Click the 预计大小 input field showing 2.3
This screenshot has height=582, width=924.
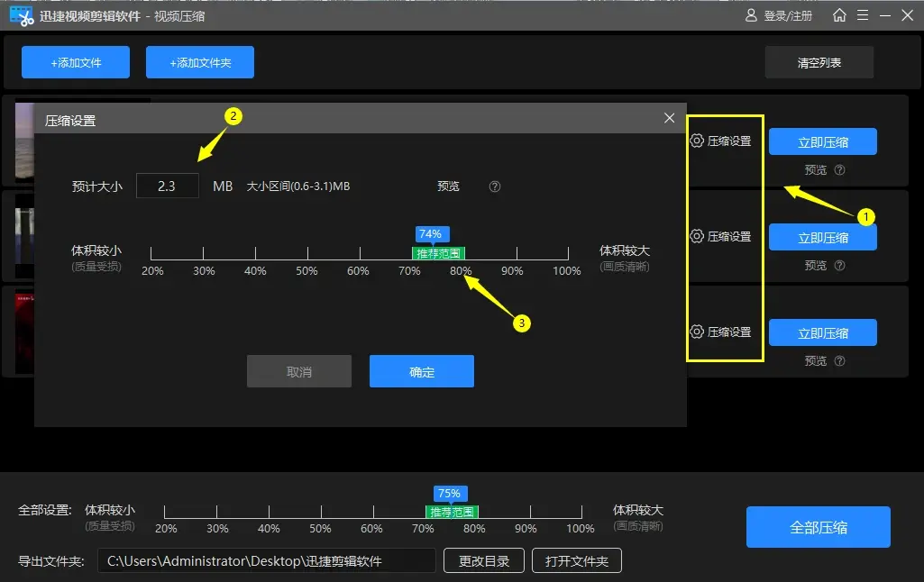[x=168, y=186]
